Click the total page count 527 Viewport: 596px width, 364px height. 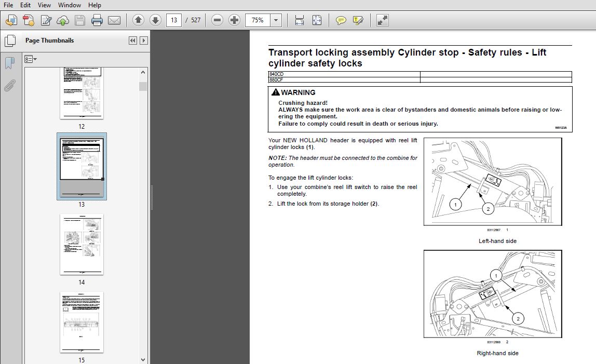(196, 20)
